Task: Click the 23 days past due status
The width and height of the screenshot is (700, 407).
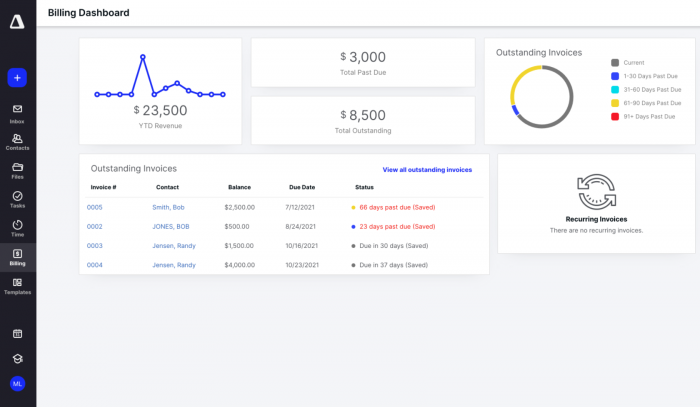Action: [397, 226]
